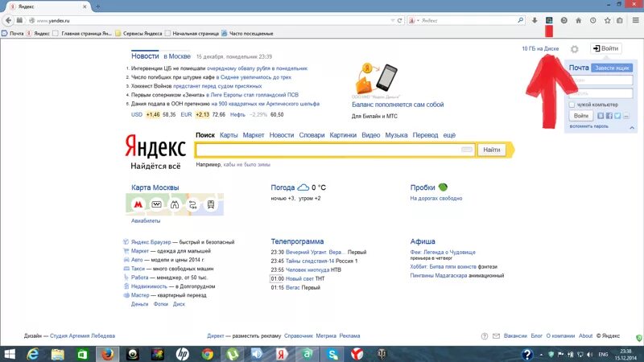Switch to the Маркет service tab

(x=254, y=135)
